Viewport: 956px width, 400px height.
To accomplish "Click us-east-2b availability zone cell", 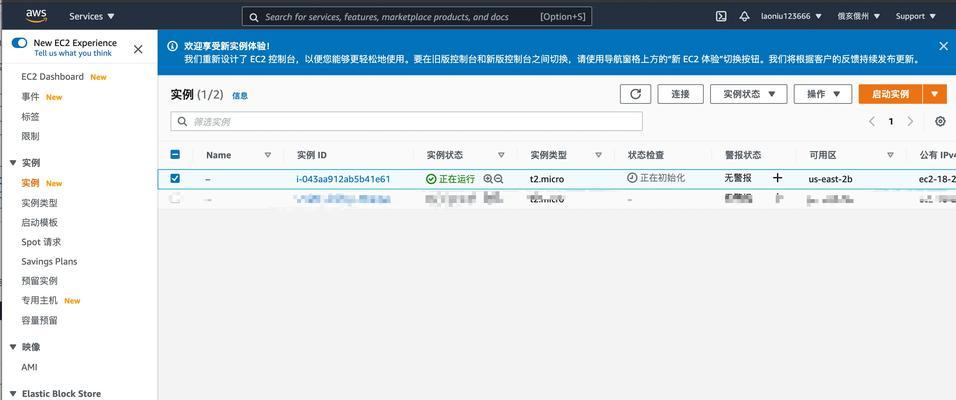I will (x=830, y=179).
